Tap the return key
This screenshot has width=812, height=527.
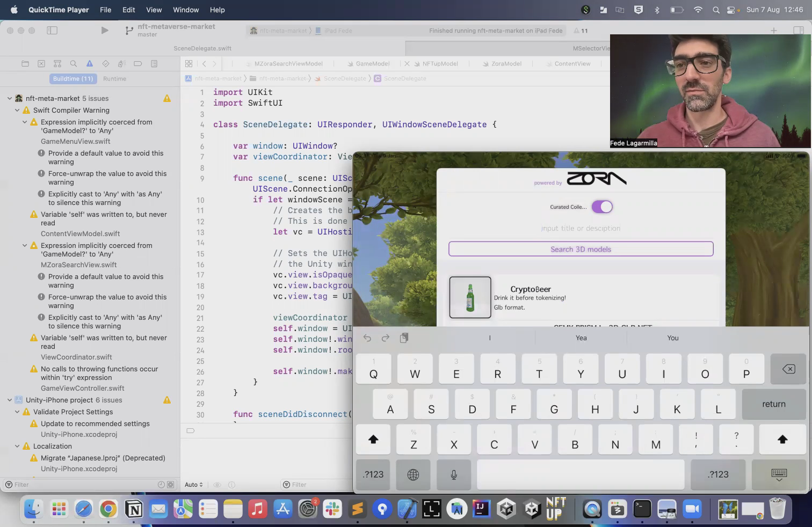[774, 404]
